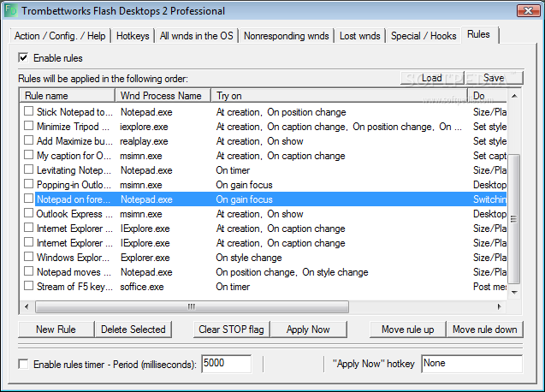545x392 pixels.
Task: Open the All wnds in the OS tab
Action: click(x=197, y=36)
